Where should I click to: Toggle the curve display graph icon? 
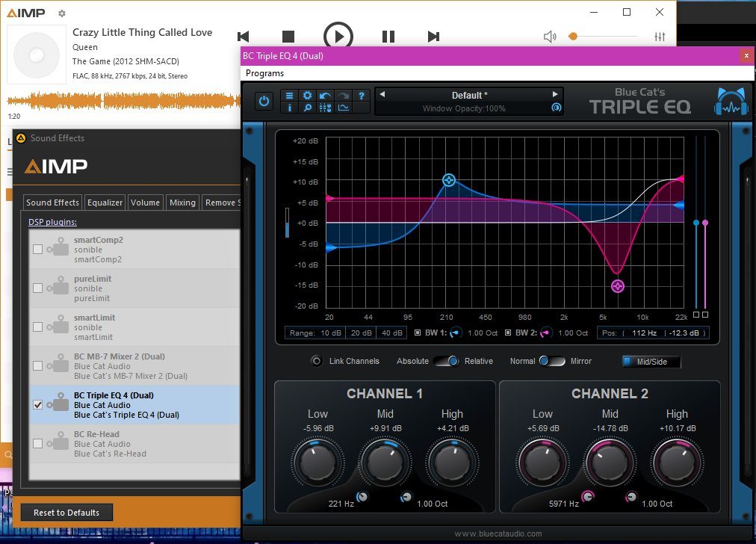coord(343,108)
